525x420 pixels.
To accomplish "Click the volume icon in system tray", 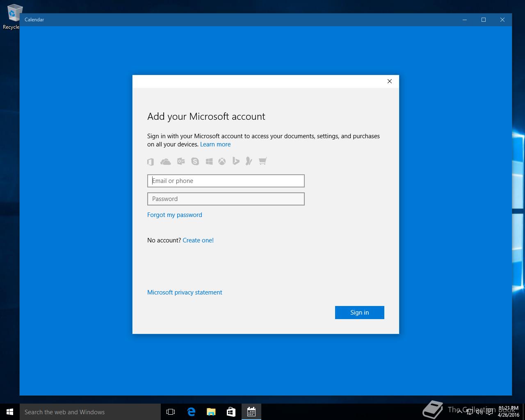I will point(479,412).
